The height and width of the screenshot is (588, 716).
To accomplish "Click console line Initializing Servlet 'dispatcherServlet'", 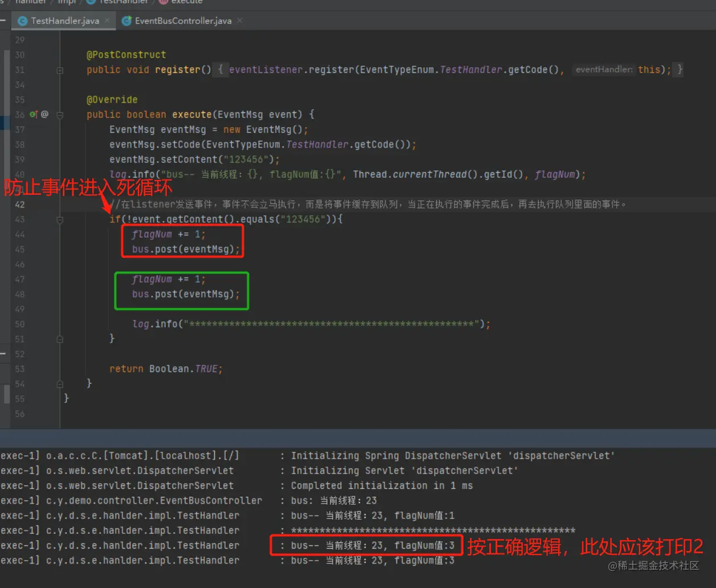I will pyautogui.click(x=404, y=471).
